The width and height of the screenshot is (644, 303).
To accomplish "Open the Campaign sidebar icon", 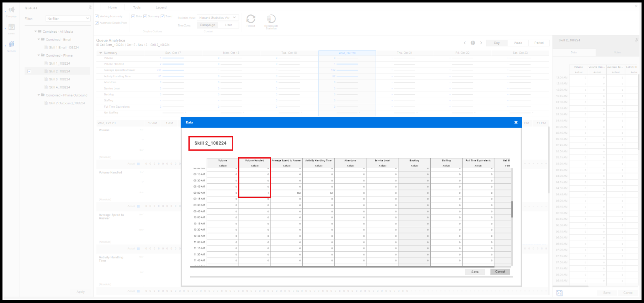I will tap(12, 10).
